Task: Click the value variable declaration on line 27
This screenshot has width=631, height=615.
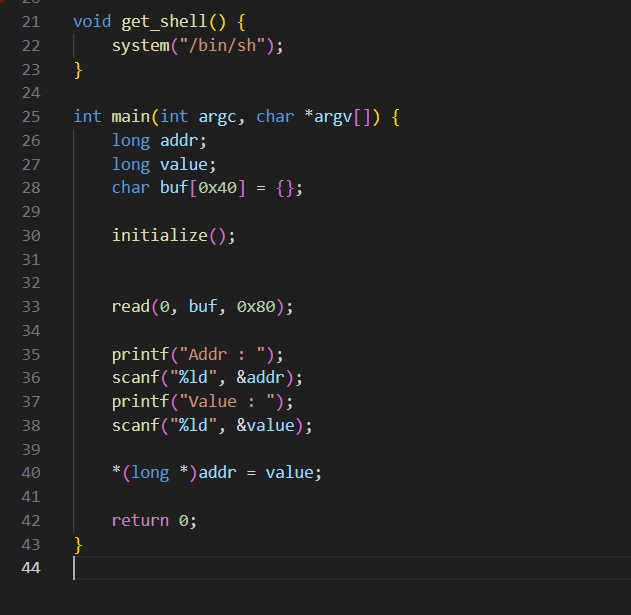Action: (184, 164)
